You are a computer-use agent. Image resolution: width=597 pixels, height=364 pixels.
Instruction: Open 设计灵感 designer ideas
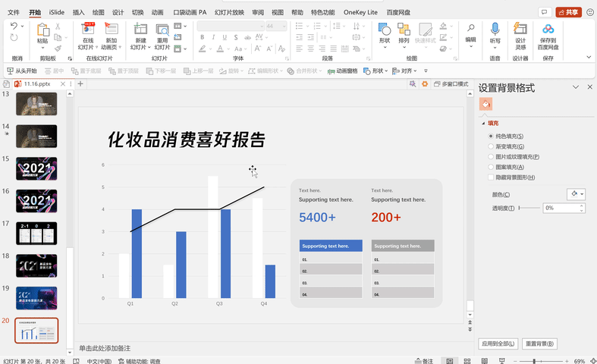coord(520,36)
